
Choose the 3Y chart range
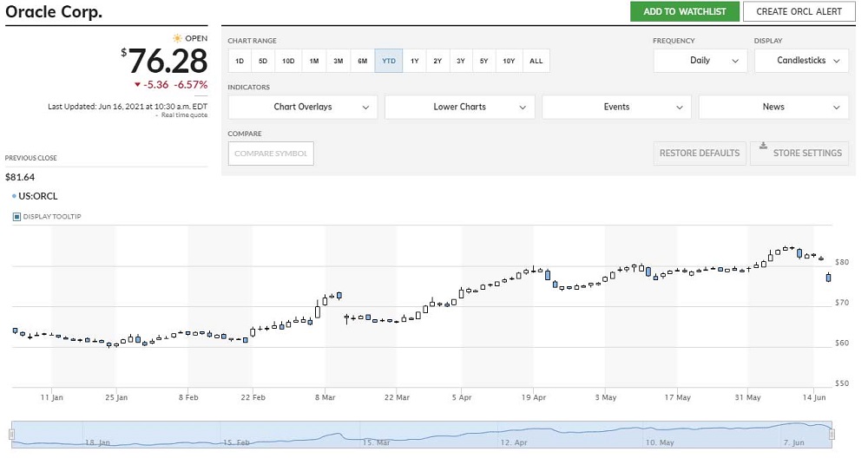tap(461, 61)
